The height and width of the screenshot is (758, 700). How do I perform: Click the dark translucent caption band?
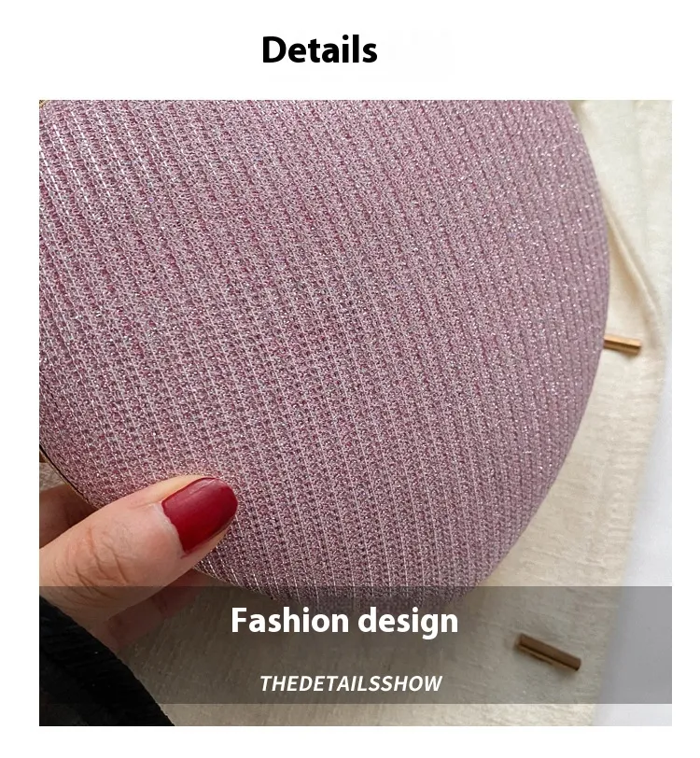point(356,645)
